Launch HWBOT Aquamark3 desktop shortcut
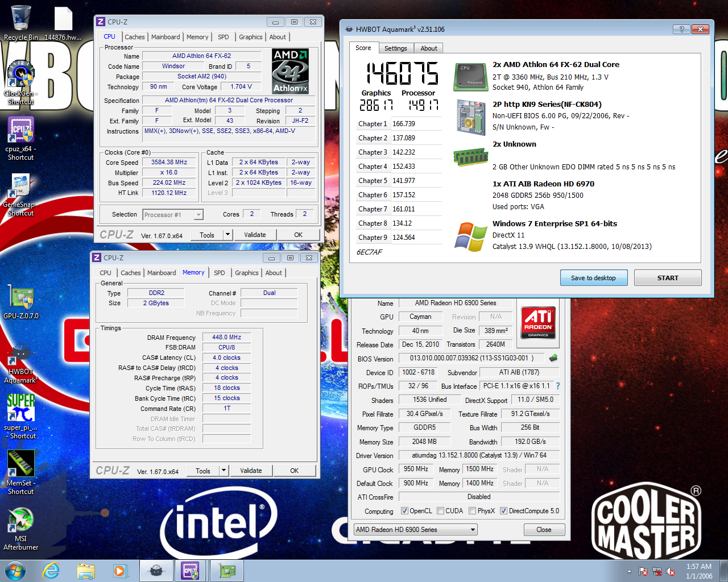 click(21, 364)
